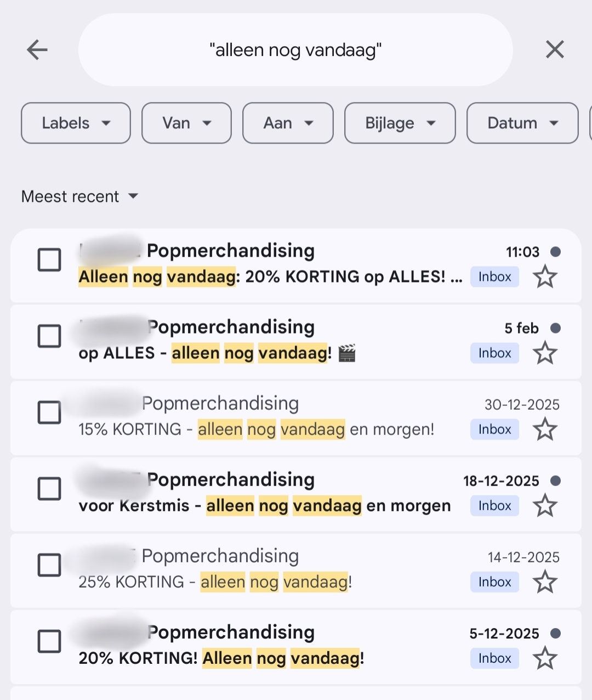This screenshot has width=592, height=700.
Task: Click the Inbox label on 30-12-2025 email
Action: click(x=494, y=430)
